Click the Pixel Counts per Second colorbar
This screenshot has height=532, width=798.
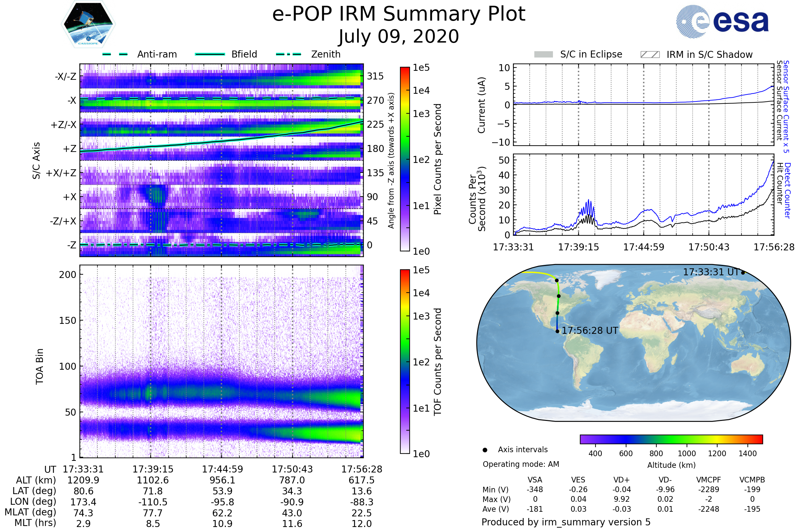pyautogui.click(x=405, y=159)
